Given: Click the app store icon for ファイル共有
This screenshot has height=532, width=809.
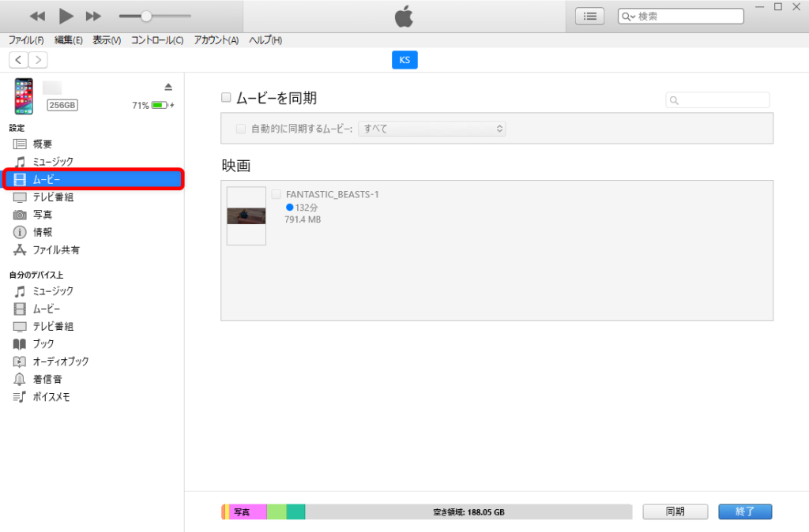Looking at the screenshot, I should click(20, 250).
